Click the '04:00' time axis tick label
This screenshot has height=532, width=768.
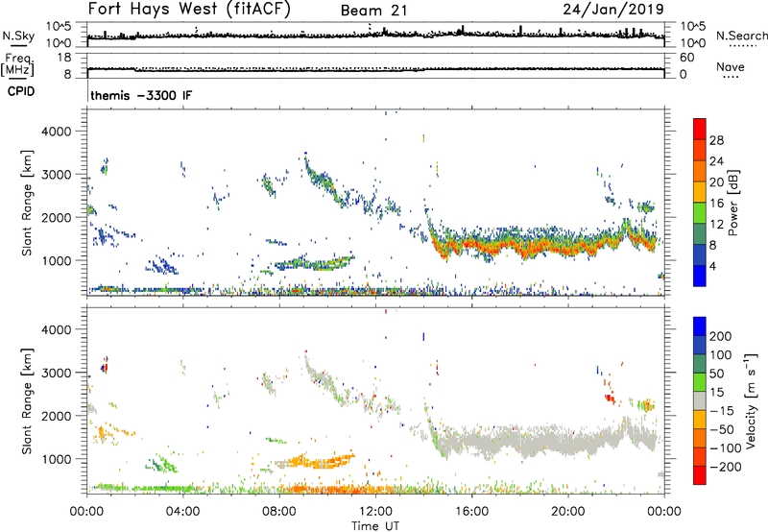183,512
